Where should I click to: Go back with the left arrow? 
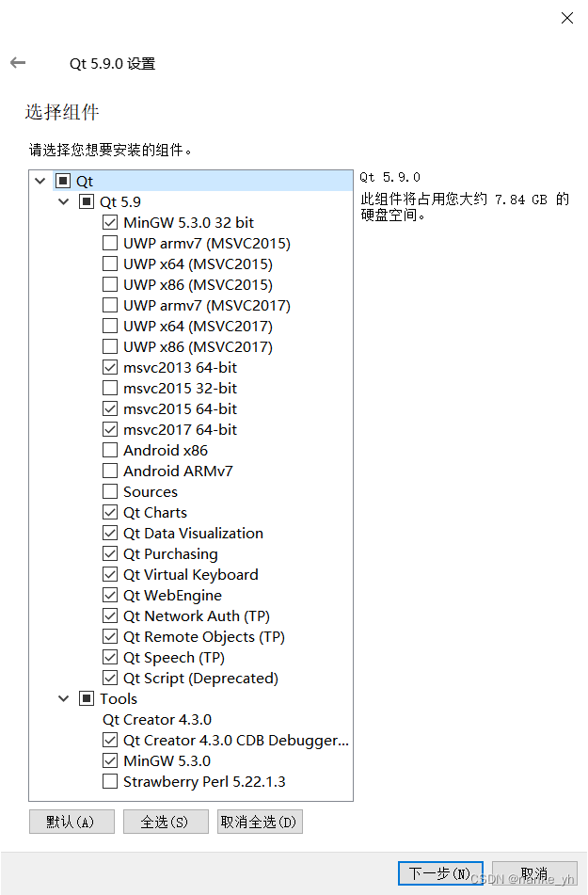click(18, 62)
